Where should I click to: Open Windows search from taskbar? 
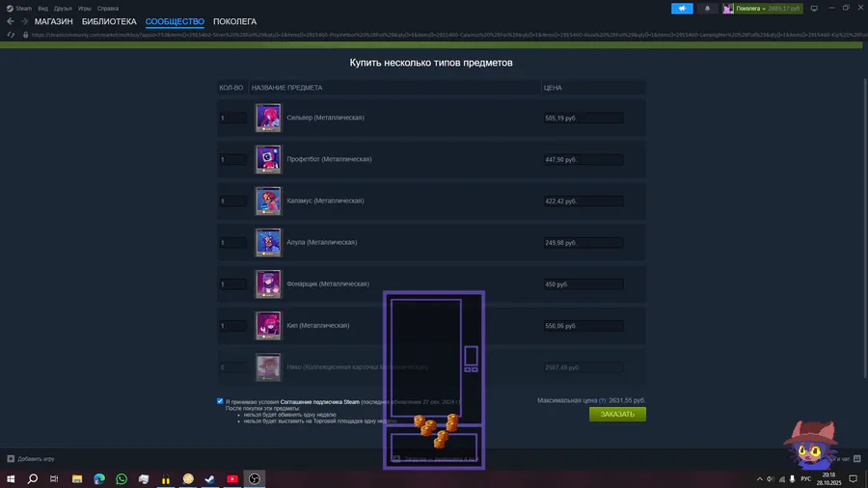pyautogui.click(x=33, y=478)
